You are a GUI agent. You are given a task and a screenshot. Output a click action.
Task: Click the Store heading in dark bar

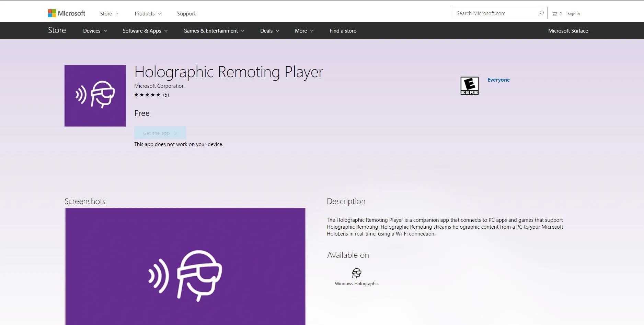click(57, 30)
